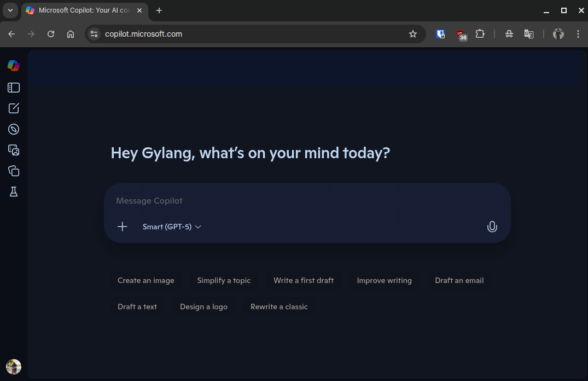Choose the Draft an email suggestion
Image resolution: width=588 pixels, height=381 pixels.
459,280
